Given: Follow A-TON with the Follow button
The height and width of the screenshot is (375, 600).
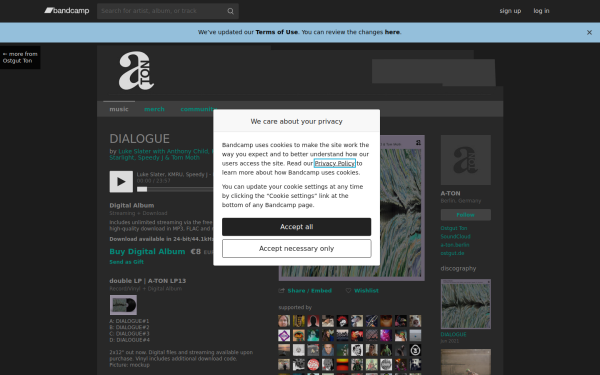Looking at the screenshot, I should [466, 215].
